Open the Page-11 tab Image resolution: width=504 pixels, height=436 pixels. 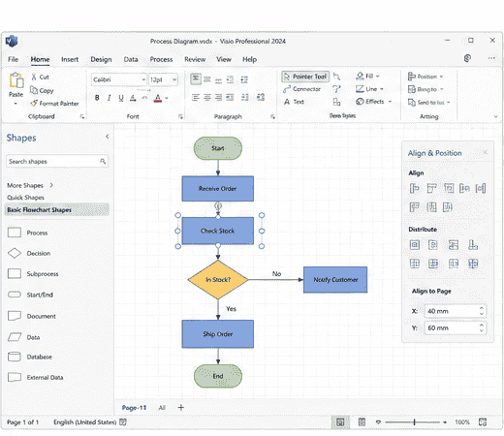point(134,408)
